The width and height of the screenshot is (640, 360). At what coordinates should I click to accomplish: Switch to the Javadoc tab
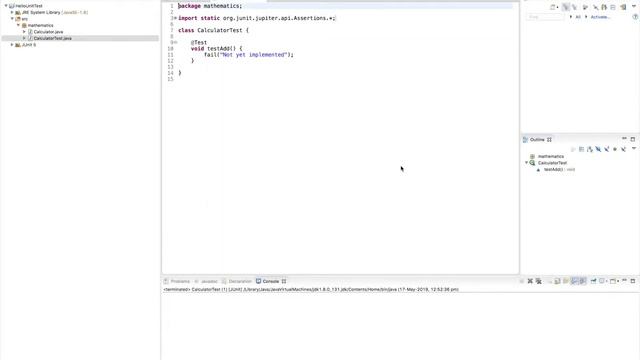206,281
